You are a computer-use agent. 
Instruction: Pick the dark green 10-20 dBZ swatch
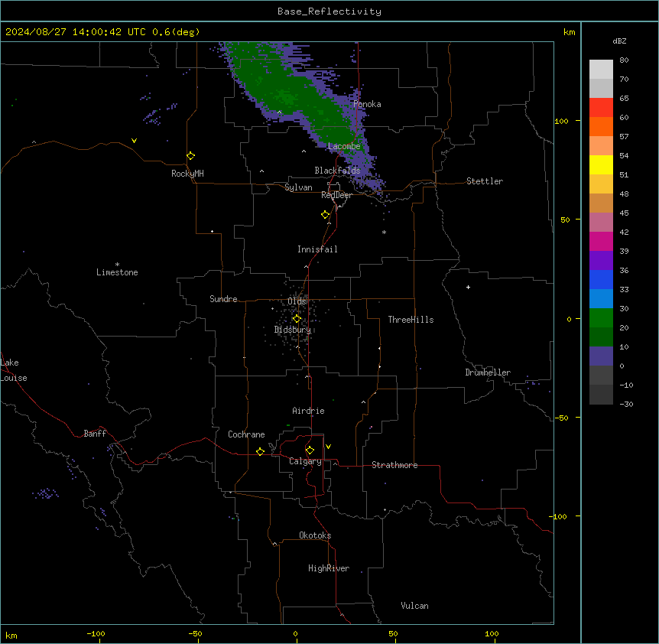tap(601, 337)
